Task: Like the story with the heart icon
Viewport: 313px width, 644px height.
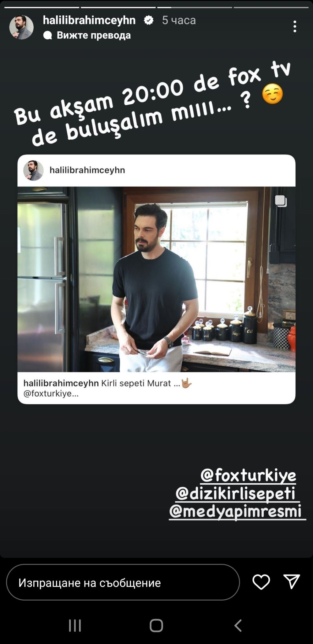Action: [x=261, y=582]
